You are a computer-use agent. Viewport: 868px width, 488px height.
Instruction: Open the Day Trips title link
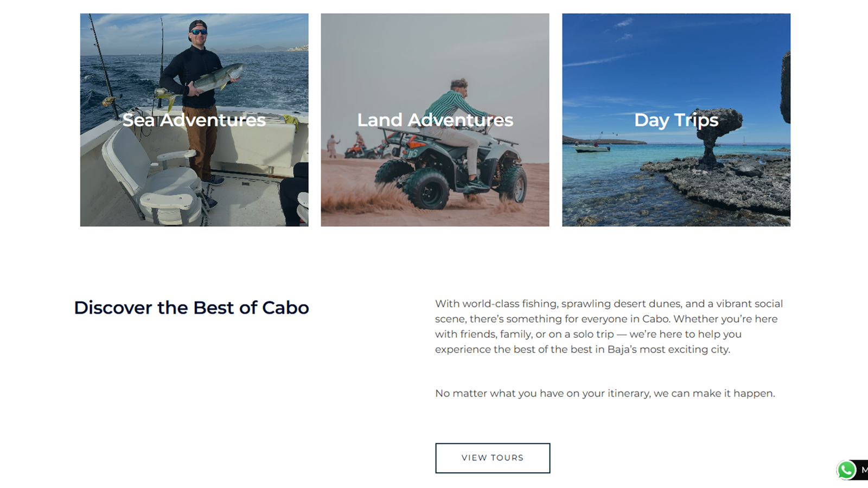[676, 120]
